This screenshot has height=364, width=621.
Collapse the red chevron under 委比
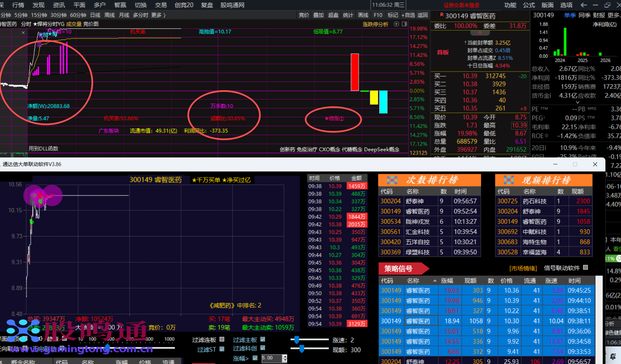tap(480, 33)
